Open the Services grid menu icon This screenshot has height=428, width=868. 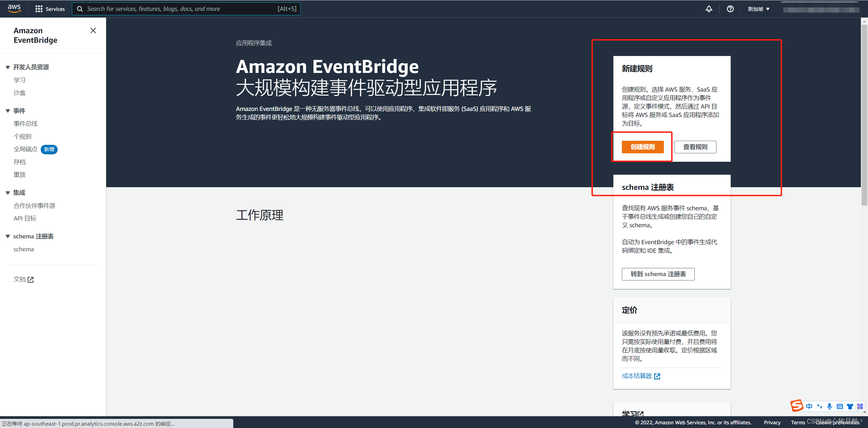tap(39, 9)
